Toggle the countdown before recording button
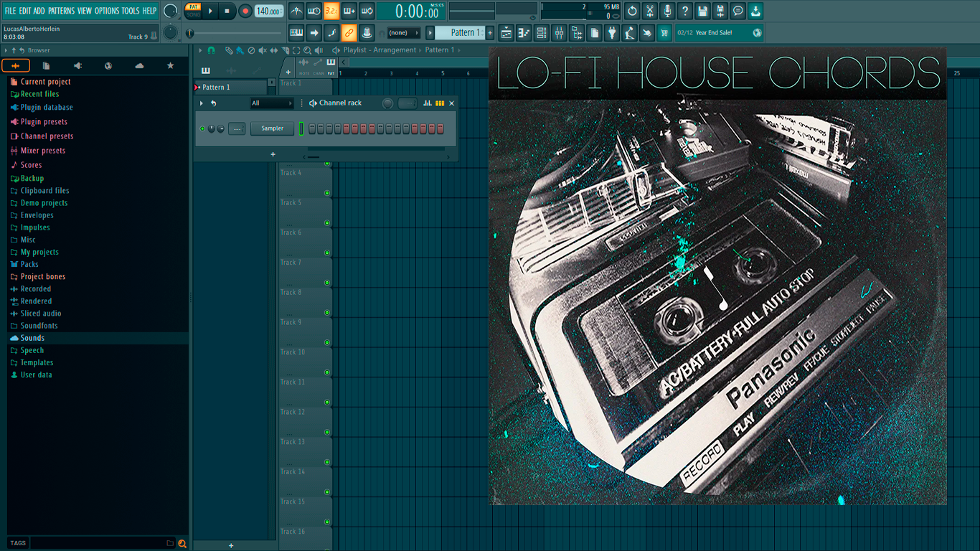The height and width of the screenshot is (551, 980). click(331, 11)
